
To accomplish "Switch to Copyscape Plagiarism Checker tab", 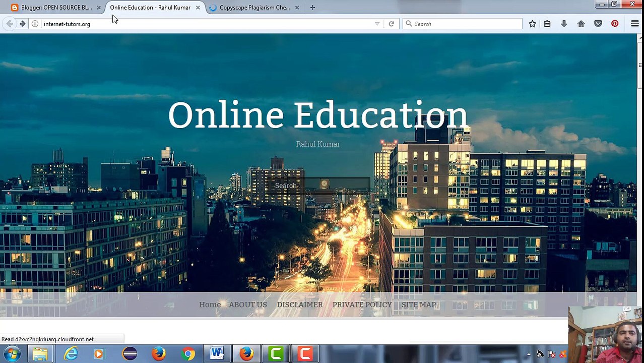I will [x=254, y=8].
